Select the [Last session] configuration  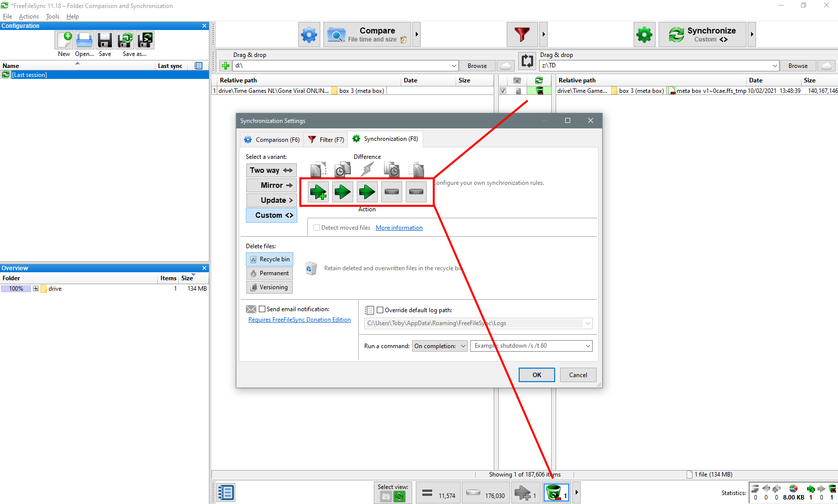click(x=104, y=75)
